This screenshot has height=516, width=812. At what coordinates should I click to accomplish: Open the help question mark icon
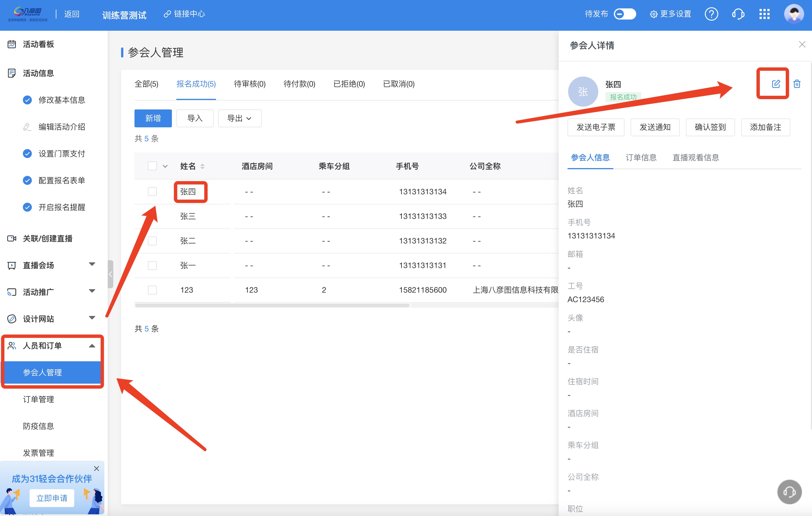(711, 14)
